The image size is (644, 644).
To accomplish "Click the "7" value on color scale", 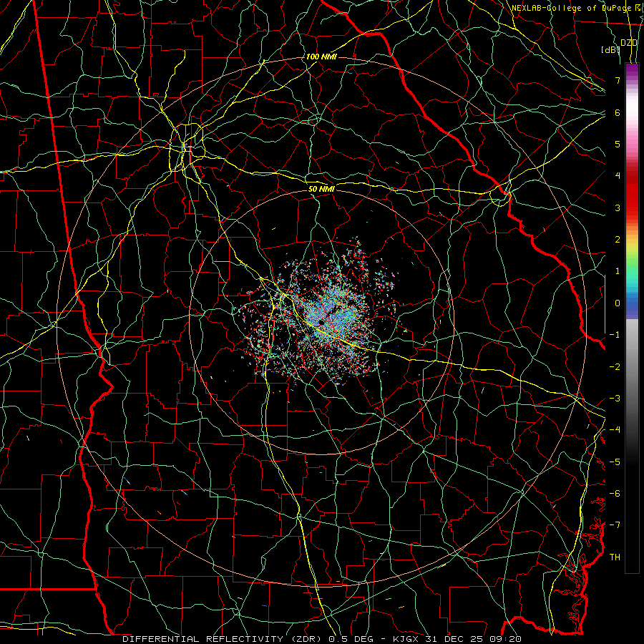I will [618, 80].
